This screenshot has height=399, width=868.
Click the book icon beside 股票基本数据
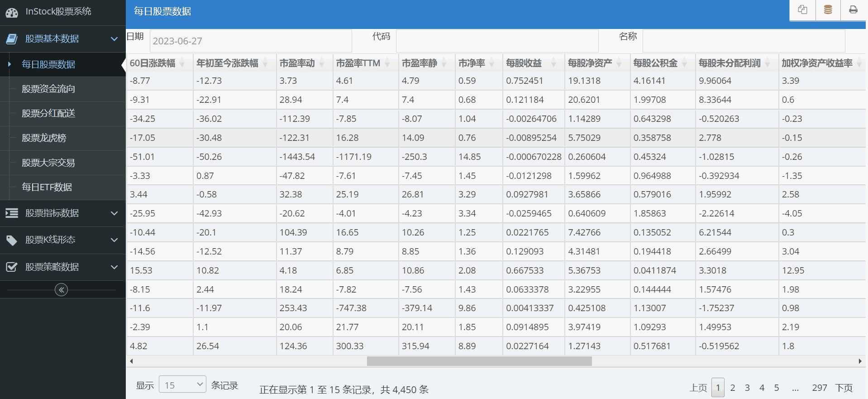click(12, 39)
